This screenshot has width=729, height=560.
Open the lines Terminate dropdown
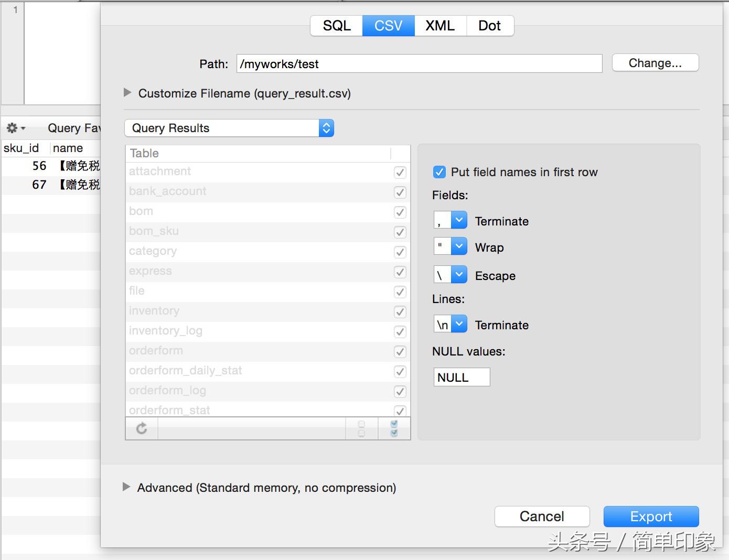(x=459, y=325)
